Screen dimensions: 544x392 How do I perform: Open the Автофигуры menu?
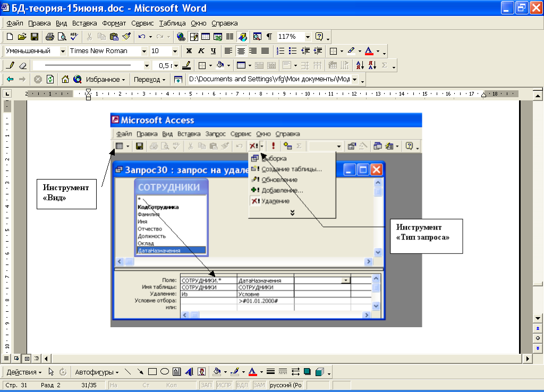click(97, 372)
